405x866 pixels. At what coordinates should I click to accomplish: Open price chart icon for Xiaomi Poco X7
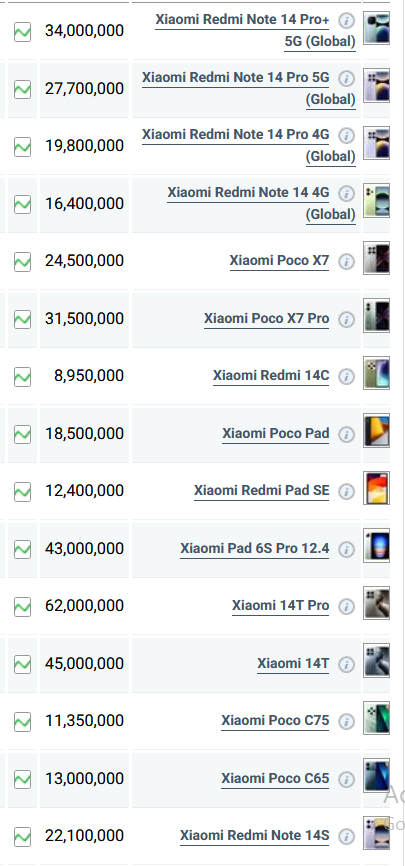[x=22, y=261]
